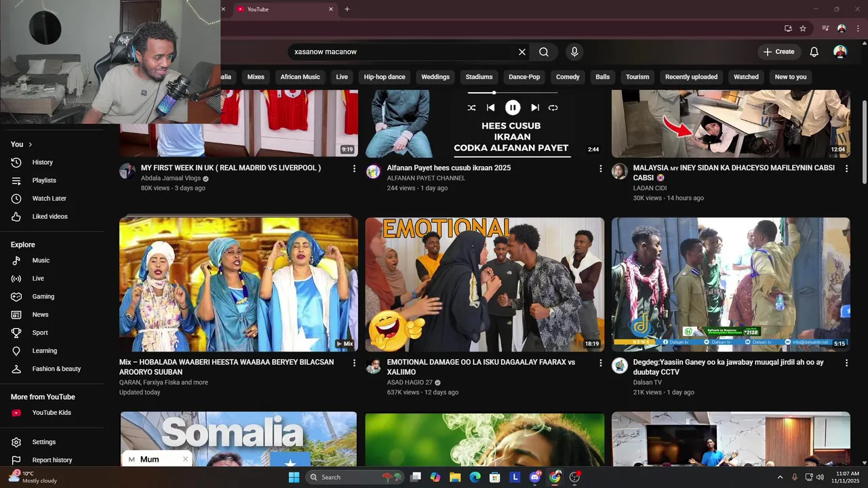
Task: Open the HOBALADA WAABERI mix thumbnail
Action: [x=239, y=285]
